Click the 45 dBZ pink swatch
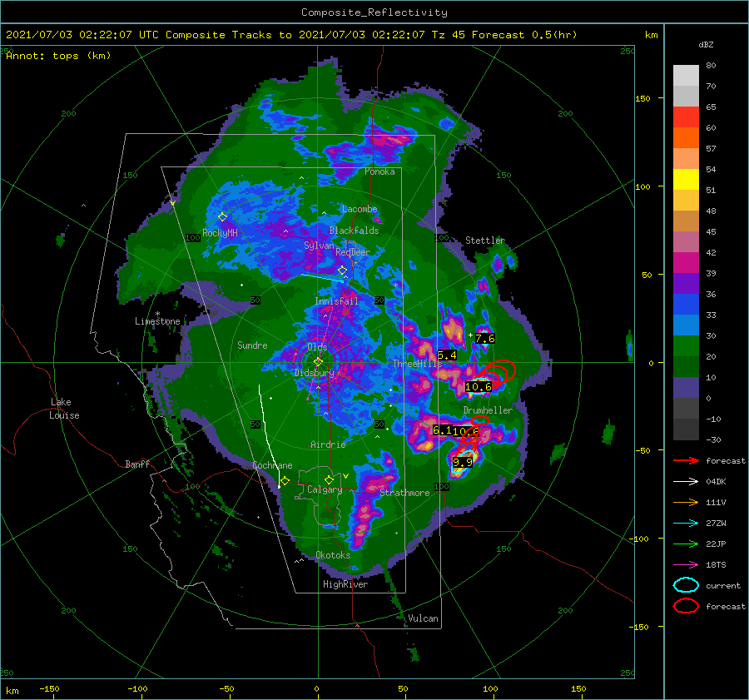Image resolution: width=749 pixels, height=700 pixels. [x=686, y=241]
